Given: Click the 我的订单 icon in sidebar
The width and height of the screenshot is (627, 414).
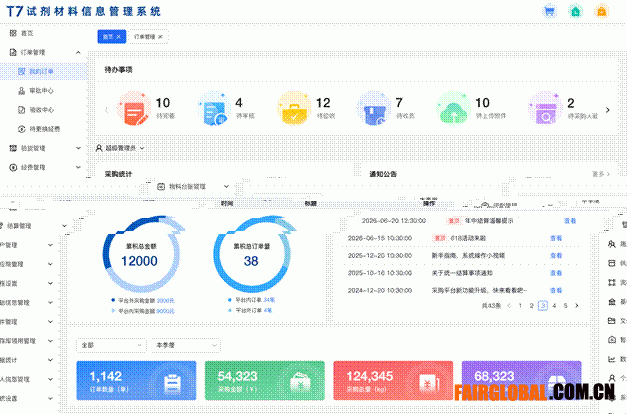Looking at the screenshot, I should click(22, 72).
